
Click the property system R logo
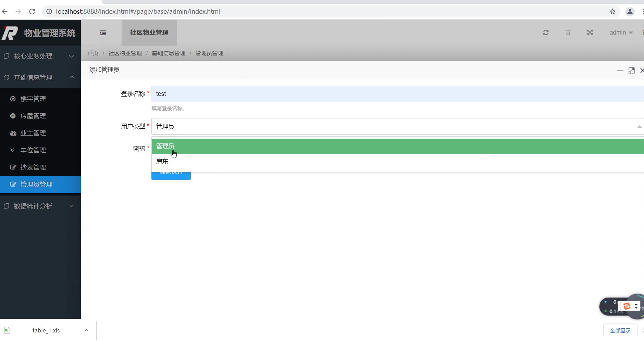(10, 33)
